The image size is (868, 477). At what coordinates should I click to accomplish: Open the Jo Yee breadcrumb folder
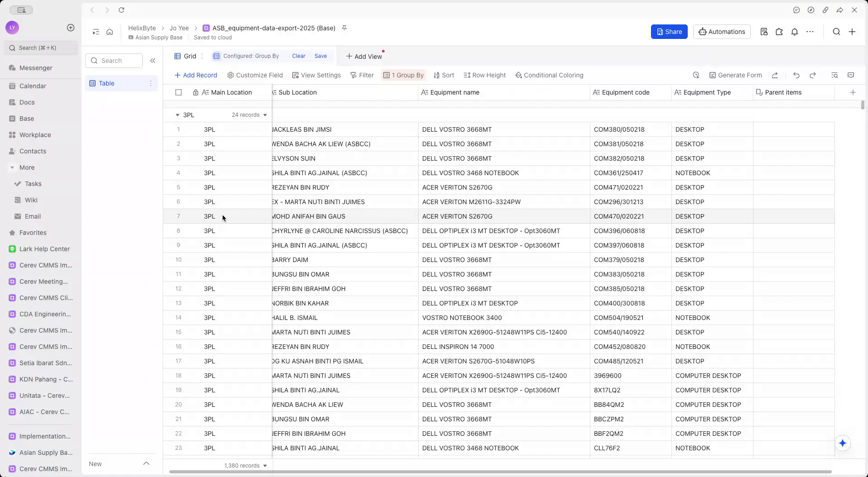click(178, 28)
